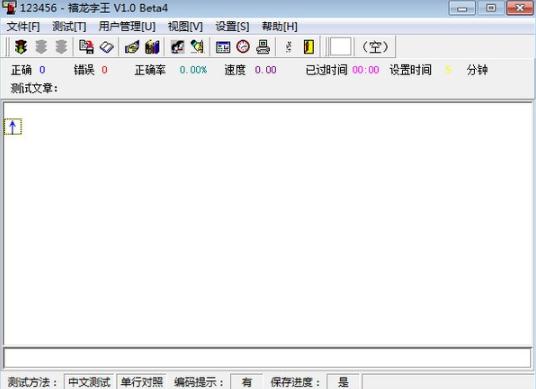Open the 视图[V] menu
Screen dimensions: 536x389
(x=185, y=26)
